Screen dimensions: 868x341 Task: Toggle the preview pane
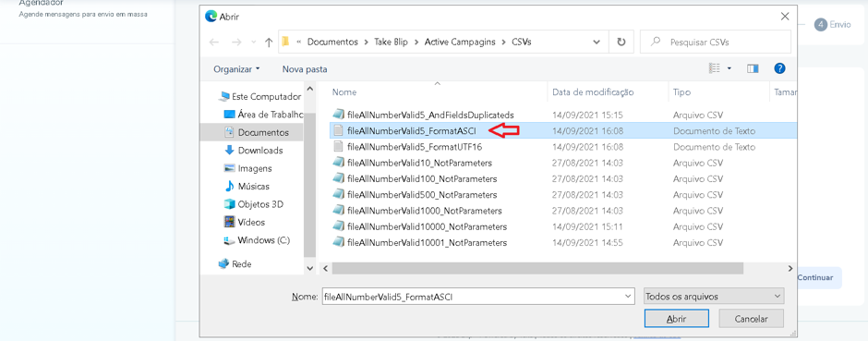pyautogui.click(x=753, y=68)
